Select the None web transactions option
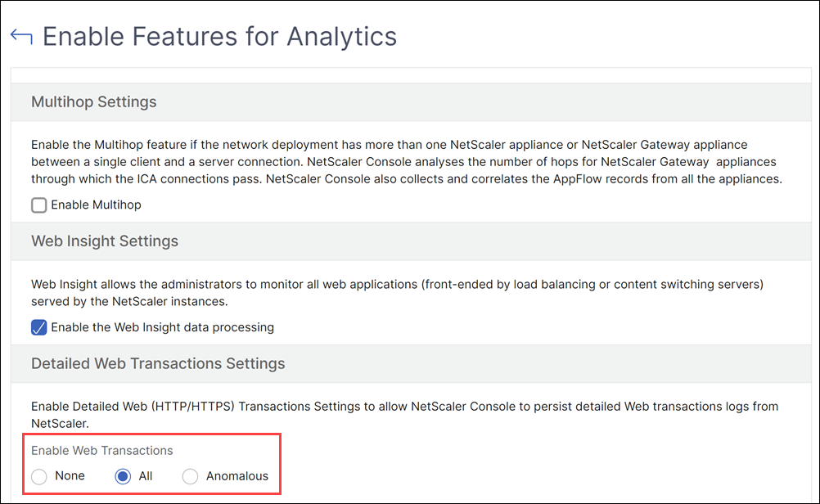Screen dimensions: 820x504 39,476
